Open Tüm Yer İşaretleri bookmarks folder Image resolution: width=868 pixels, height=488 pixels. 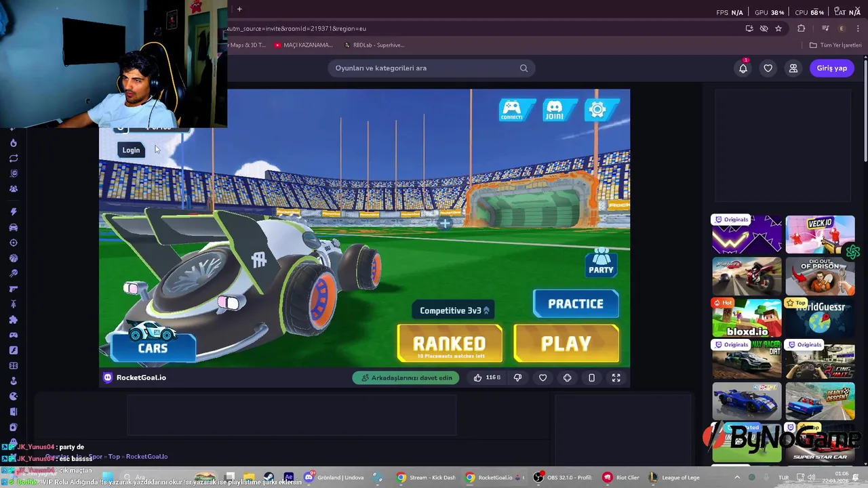point(835,45)
